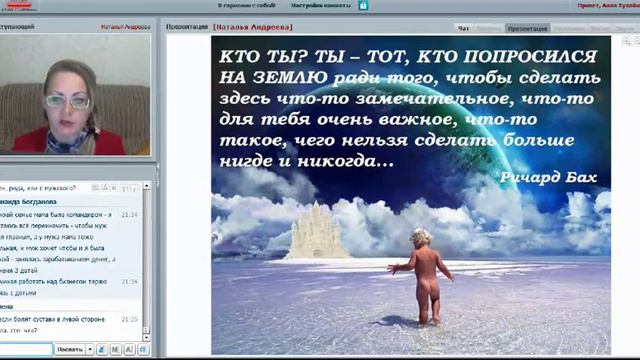Click the double-arrow scroll-to-end button in chat
Screen dimensions: 640x360
(x=147, y=330)
